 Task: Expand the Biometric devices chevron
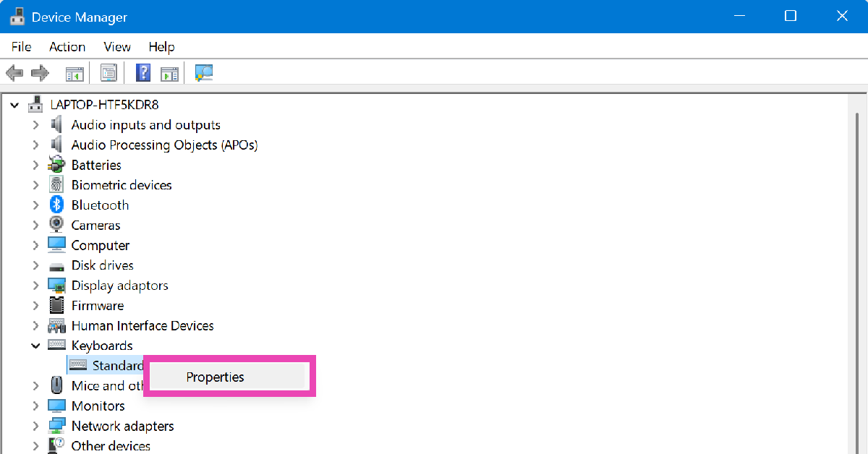(35, 185)
